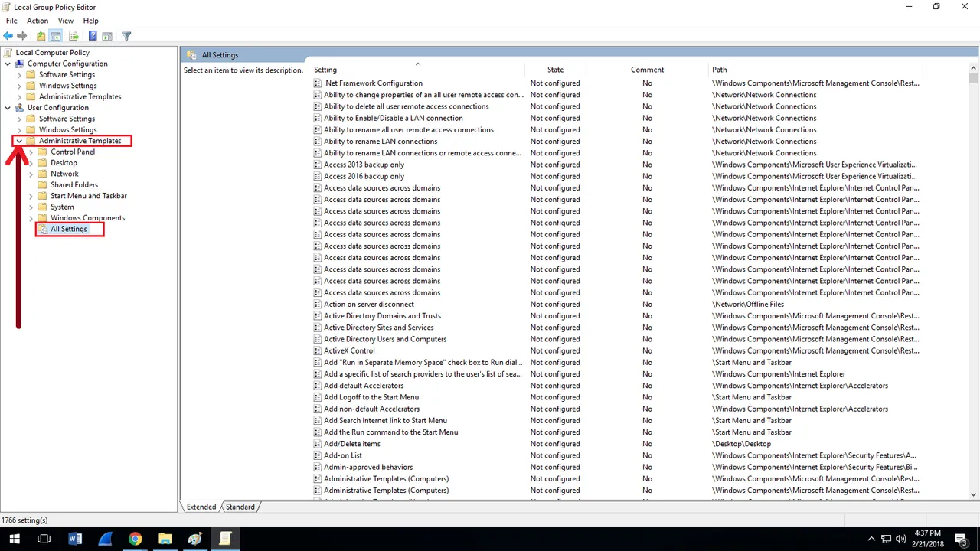Open the Help menu

click(x=90, y=21)
